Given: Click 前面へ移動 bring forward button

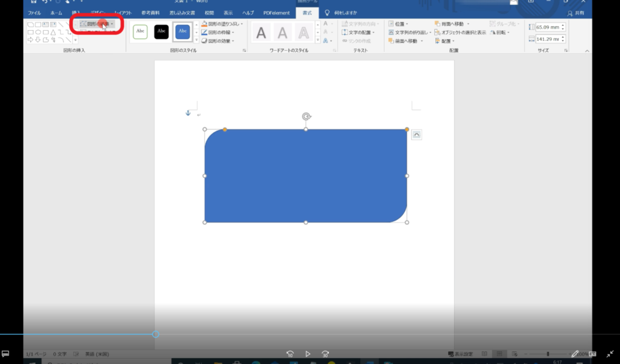Looking at the screenshot, I should [404, 41].
